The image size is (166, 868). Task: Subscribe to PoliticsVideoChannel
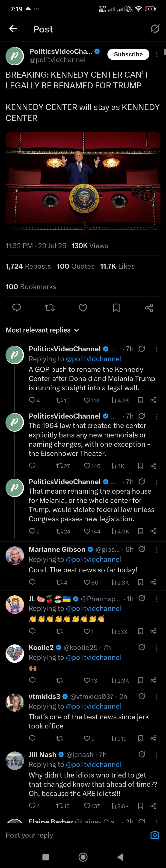[x=128, y=54]
